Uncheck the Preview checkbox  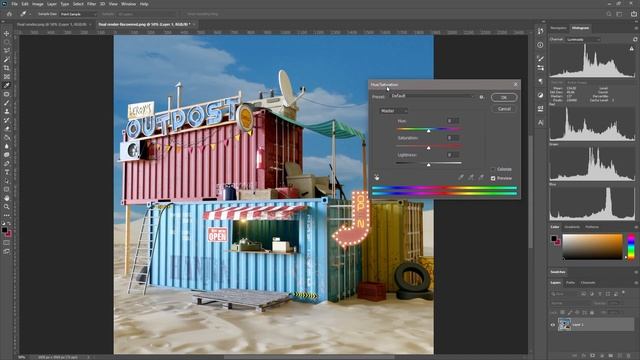(493, 178)
